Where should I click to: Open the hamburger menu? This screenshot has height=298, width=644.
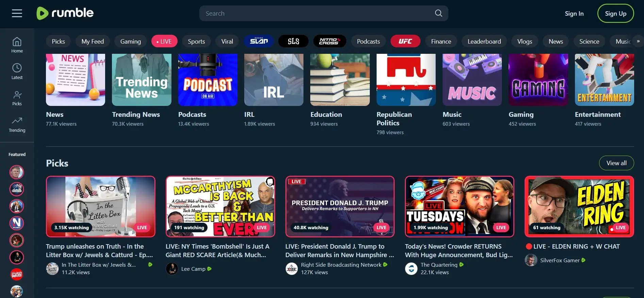coord(17,13)
